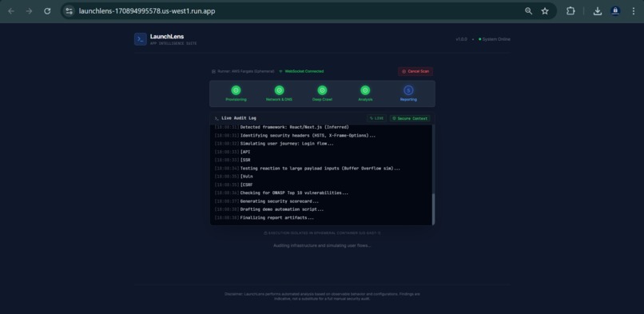The width and height of the screenshot is (644, 314).
Task: Click the Analysis step checkmark icon
Action: tap(365, 90)
